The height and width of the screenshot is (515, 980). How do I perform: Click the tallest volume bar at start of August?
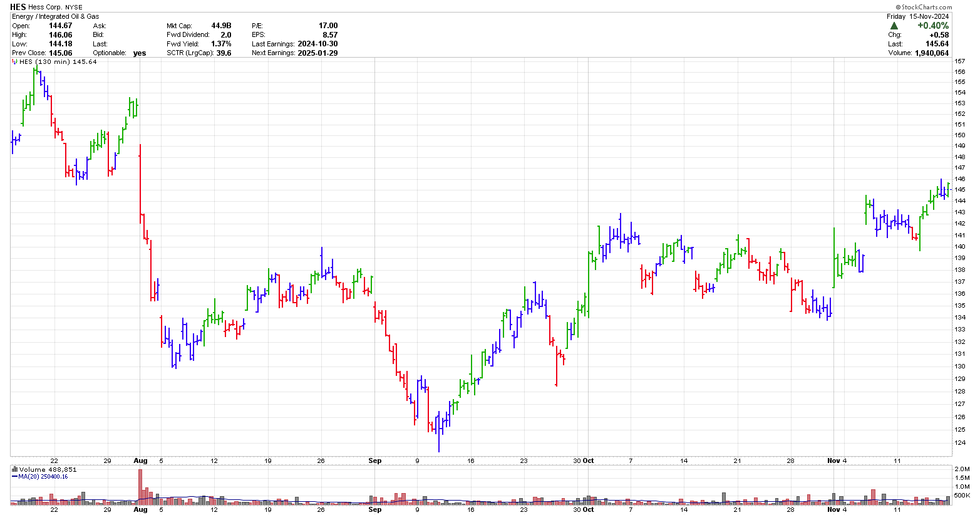(140, 486)
